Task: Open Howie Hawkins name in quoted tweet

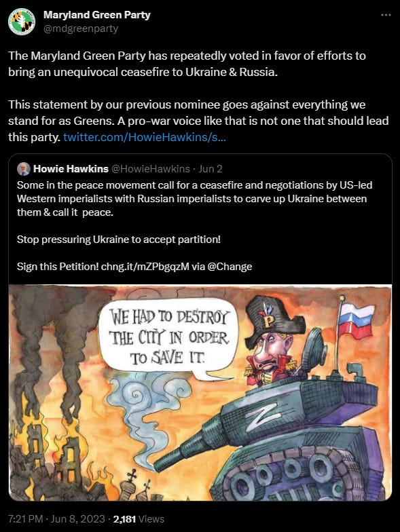Action: point(71,168)
